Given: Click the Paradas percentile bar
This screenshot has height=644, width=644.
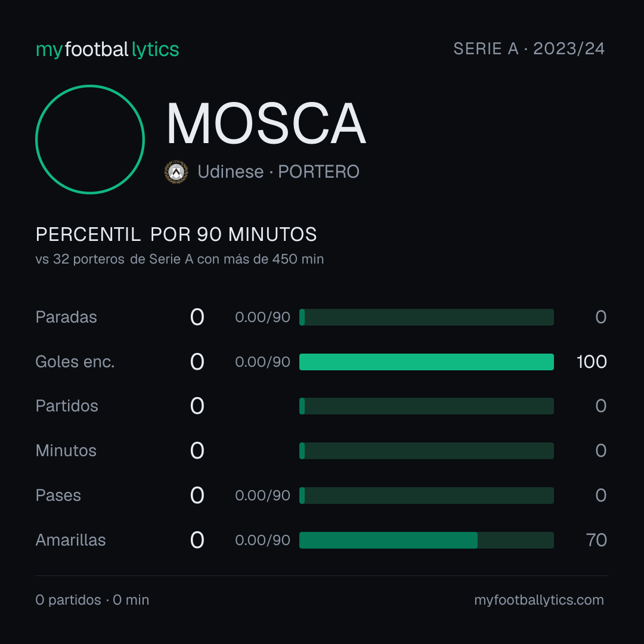Looking at the screenshot, I should point(426,317).
